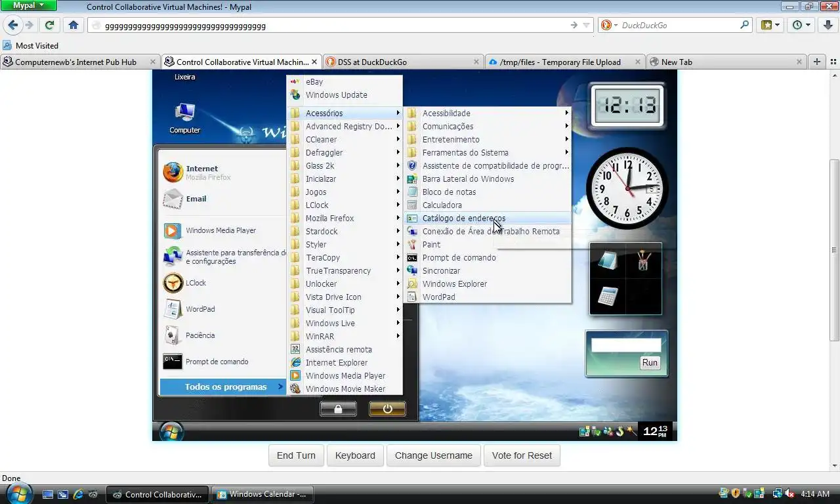Click Internet Explorer quick launch icon
Viewport: 840px width, 504px height.
coord(79,494)
